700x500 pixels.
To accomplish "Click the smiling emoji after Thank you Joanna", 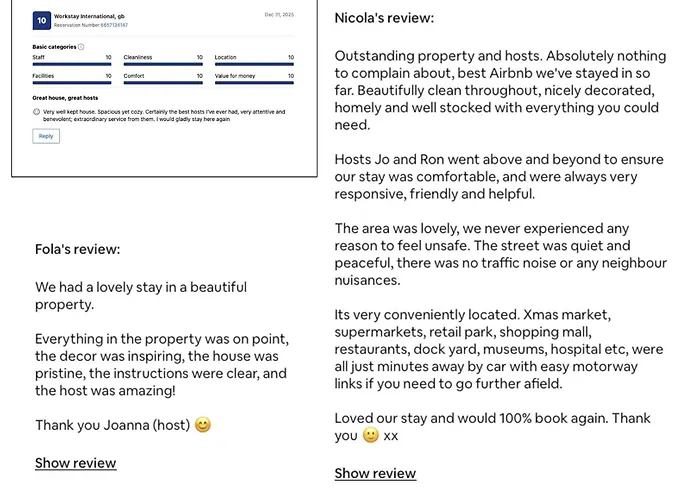I will point(203,425).
